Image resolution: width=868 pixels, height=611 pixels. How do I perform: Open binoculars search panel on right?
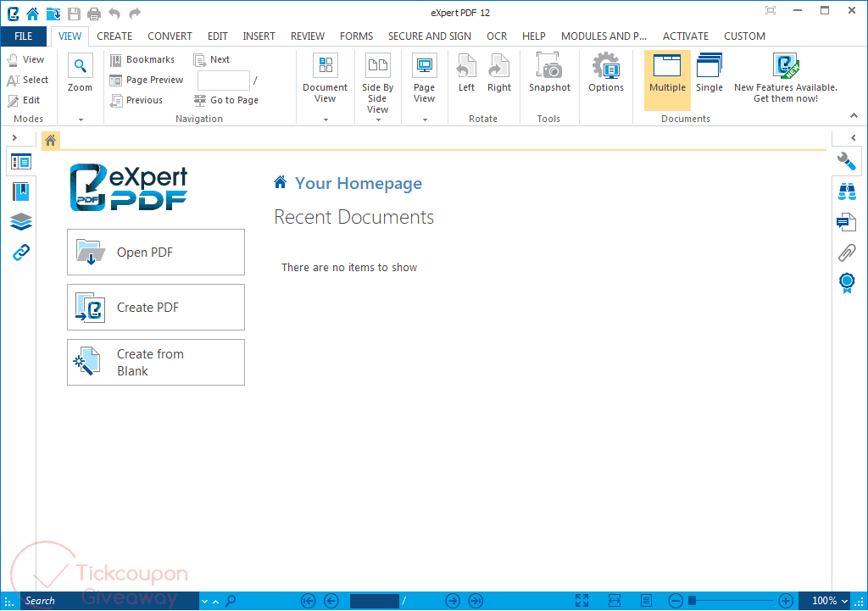point(847,192)
